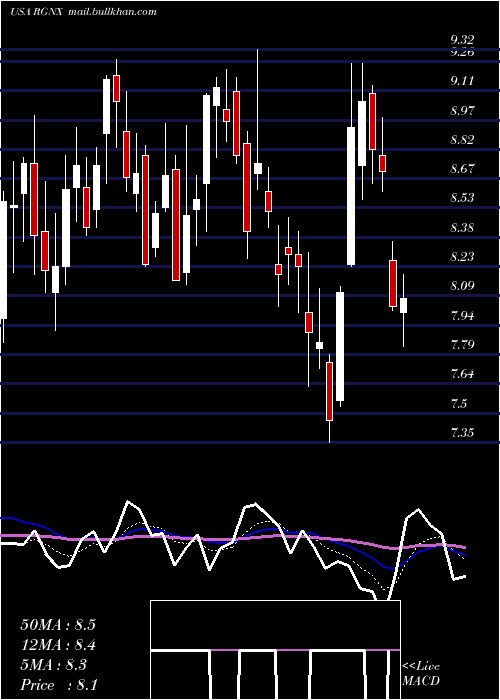500x700 pixels.
Task: Click the 'Price : 8.1' value
Action: coord(59,685)
